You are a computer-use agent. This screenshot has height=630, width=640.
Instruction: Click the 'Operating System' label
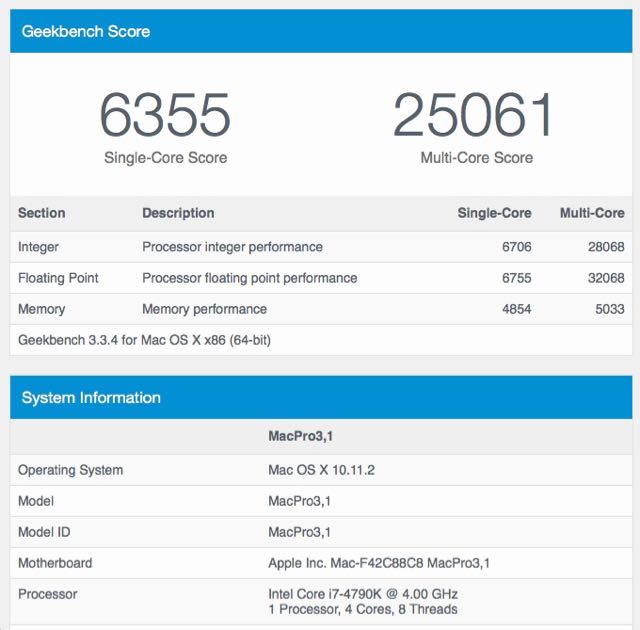pos(70,470)
